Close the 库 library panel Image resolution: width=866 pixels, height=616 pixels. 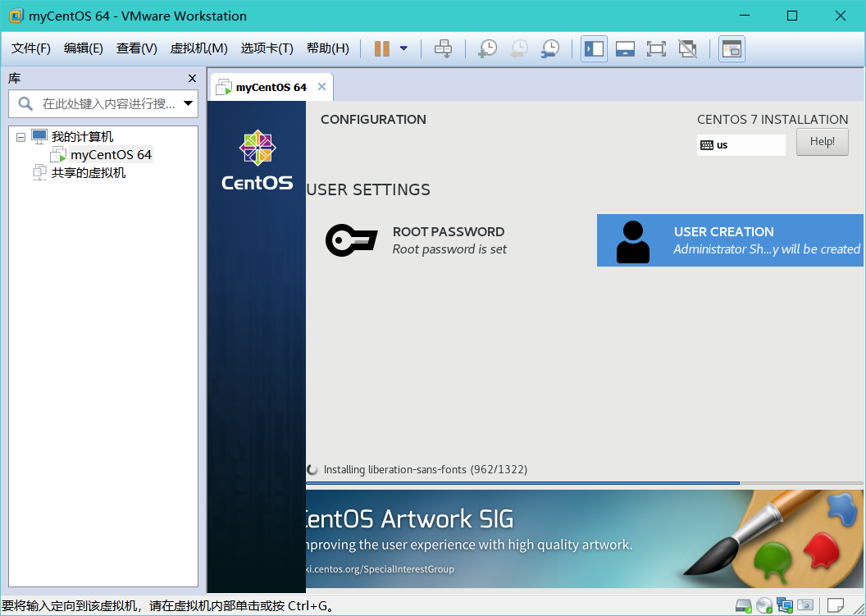coord(192,79)
